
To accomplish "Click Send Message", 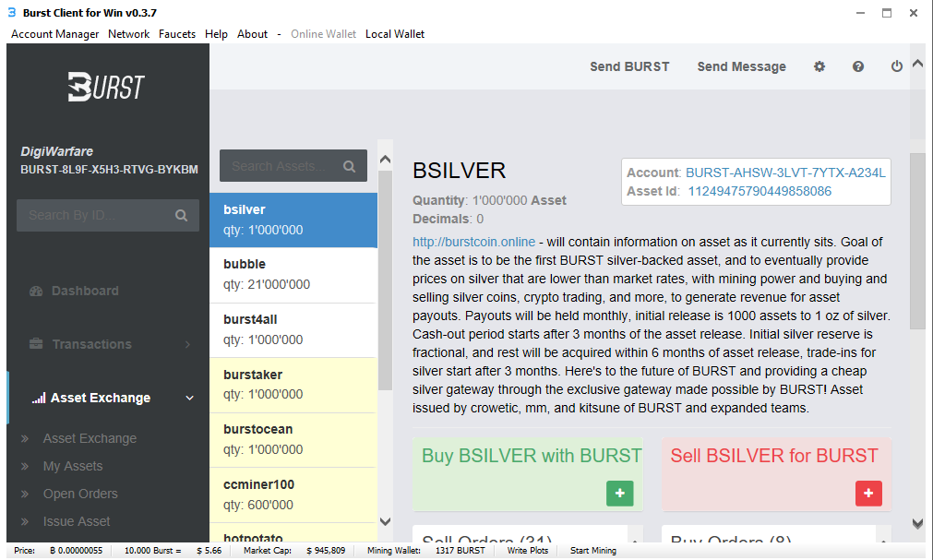I will click(x=741, y=66).
